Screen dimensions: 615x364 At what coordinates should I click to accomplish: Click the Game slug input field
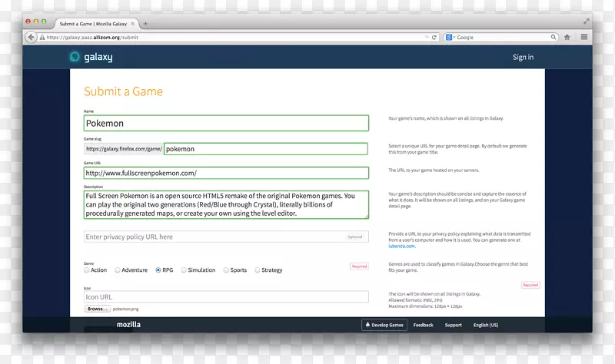(266, 149)
